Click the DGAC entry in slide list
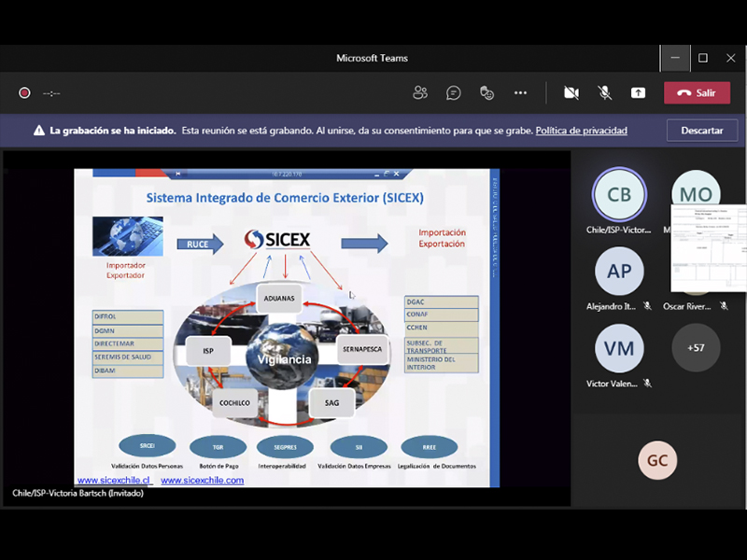The image size is (747, 560). (441, 301)
